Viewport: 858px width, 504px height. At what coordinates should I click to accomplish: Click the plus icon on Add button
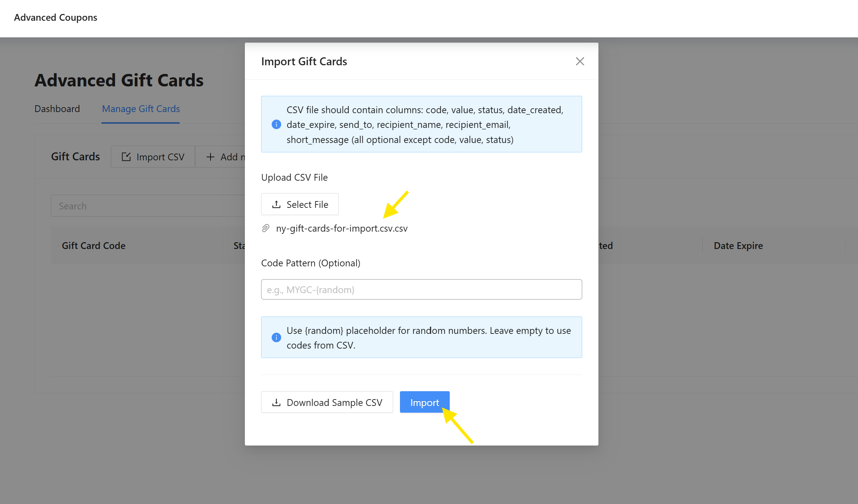211,157
